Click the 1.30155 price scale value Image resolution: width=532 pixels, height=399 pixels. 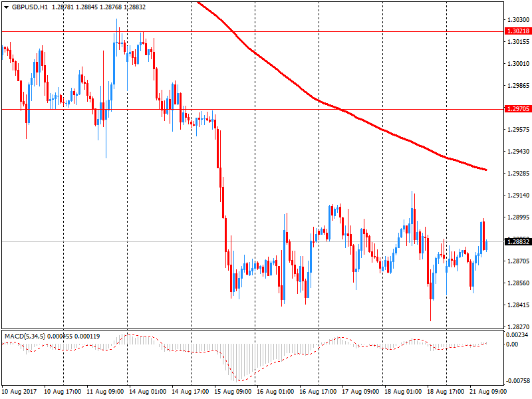(x=518, y=42)
